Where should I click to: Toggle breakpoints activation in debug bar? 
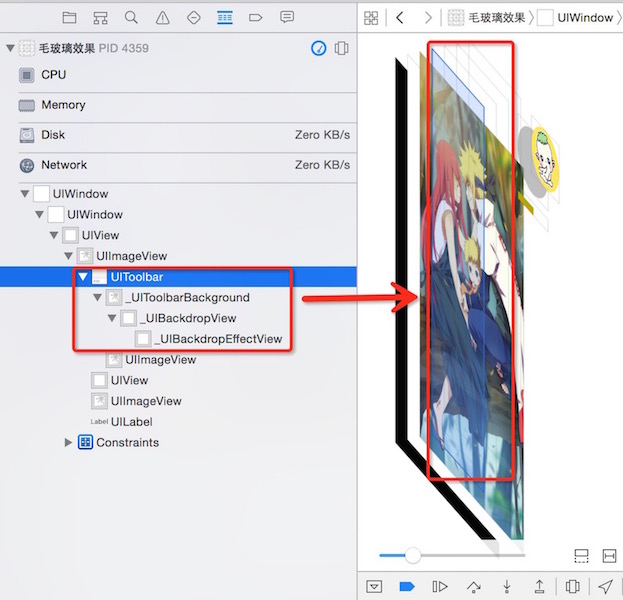click(407, 586)
